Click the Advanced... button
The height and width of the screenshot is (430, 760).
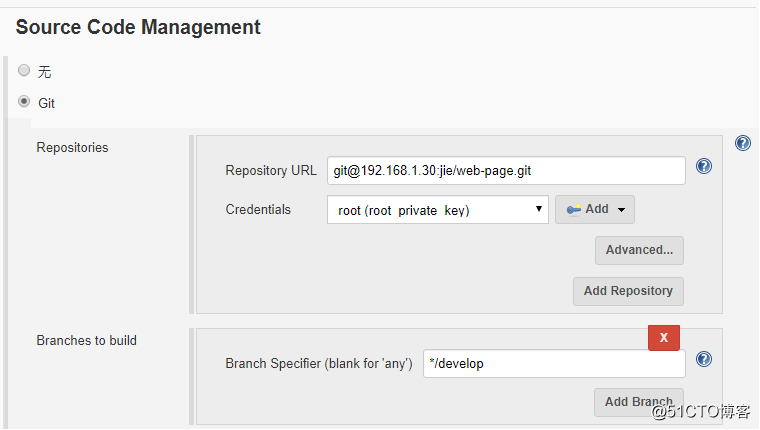pos(639,250)
